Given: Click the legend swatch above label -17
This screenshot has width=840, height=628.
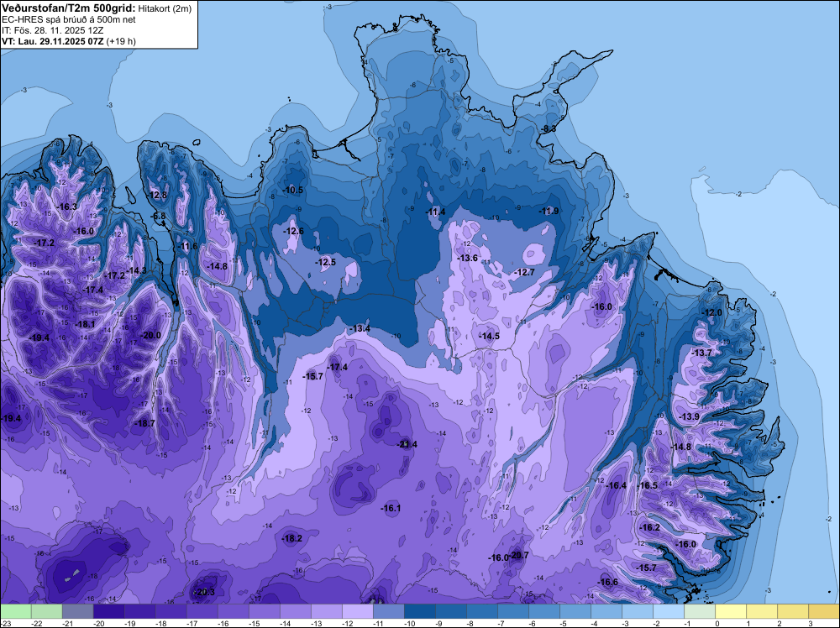Looking at the screenshot, I should (202, 611).
